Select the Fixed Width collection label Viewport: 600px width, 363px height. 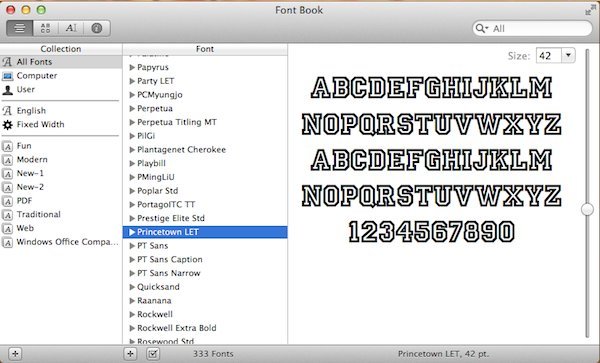coord(40,124)
